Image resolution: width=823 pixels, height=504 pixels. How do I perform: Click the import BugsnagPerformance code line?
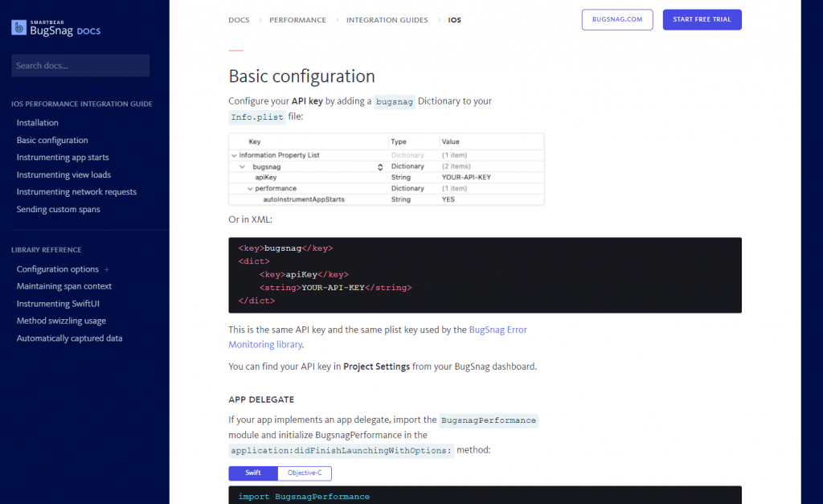coord(304,497)
